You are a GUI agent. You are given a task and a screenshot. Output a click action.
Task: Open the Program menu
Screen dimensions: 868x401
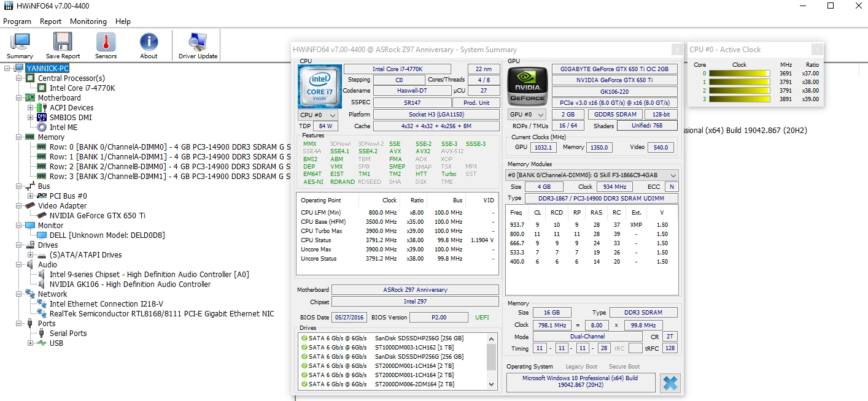tap(17, 21)
